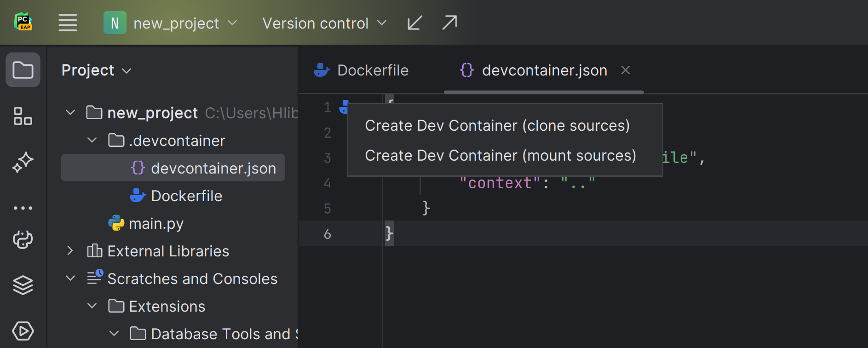Click the closing brace on line 6

(x=389, y=233)
